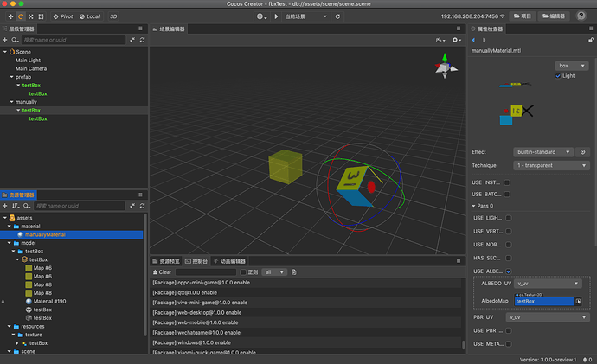Toggle the 3D view mode button

(x=113, y=16)
